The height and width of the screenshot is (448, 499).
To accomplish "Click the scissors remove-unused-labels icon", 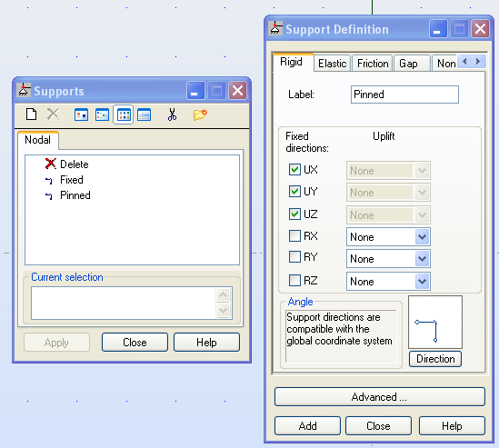I will [172, 114].
